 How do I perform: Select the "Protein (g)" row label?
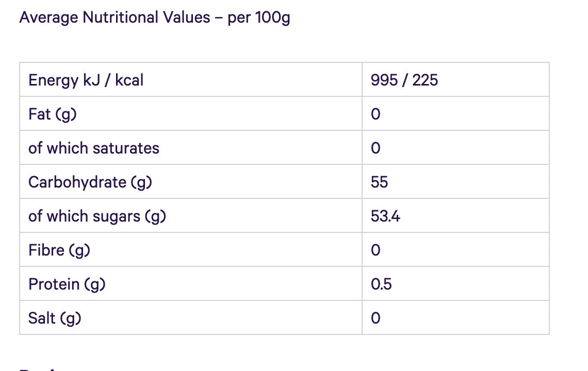click(x=67, y=284)
